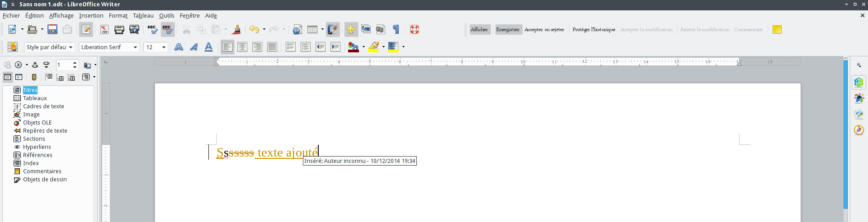Open the Data sources icon
The image size is (868, 222).
point(381,29)
